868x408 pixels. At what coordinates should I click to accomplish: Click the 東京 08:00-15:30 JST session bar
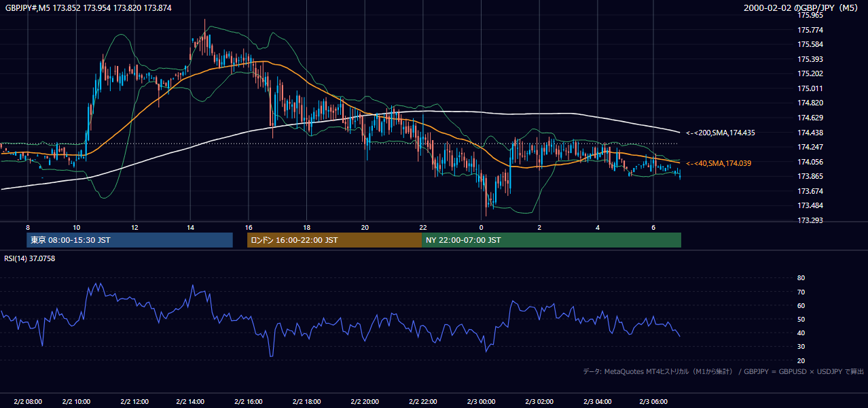click(x=129, y=240)
